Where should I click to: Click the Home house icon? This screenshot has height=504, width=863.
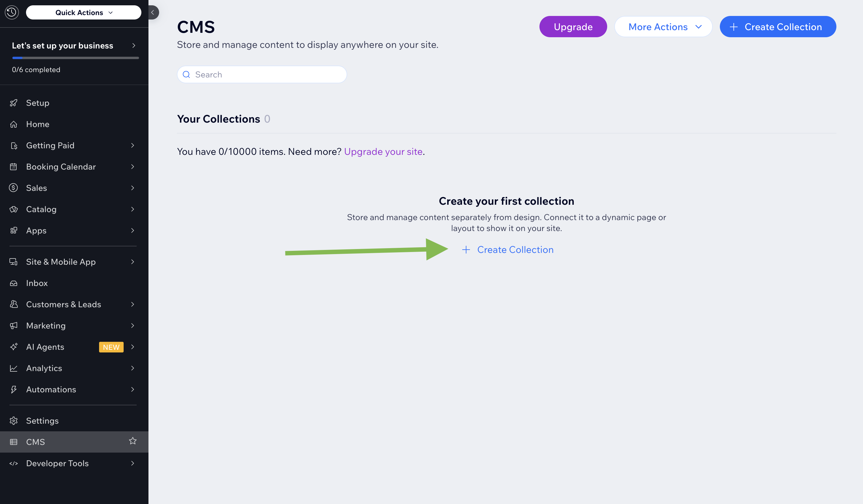[x=14, y=124]
